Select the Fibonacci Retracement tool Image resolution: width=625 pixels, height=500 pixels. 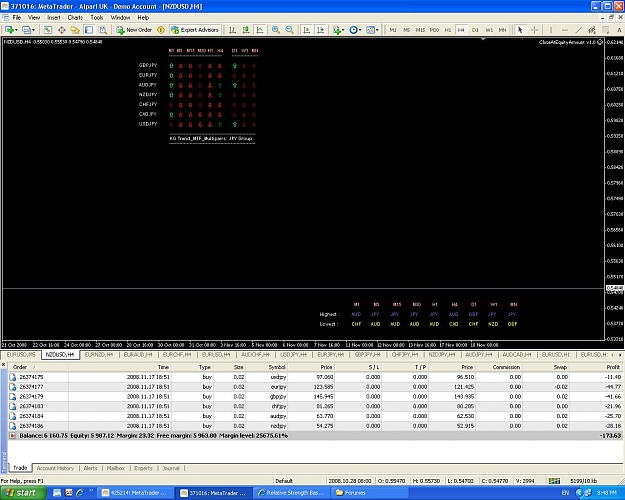pyautogui.click(x=605, y=30)
